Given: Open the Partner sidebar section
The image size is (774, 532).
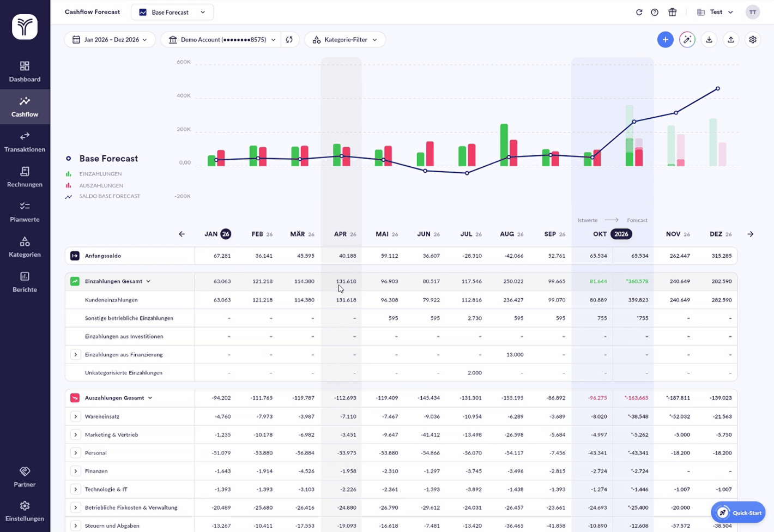Looking at the screenshot, I should pyautogui.click(x=25, y=477).
